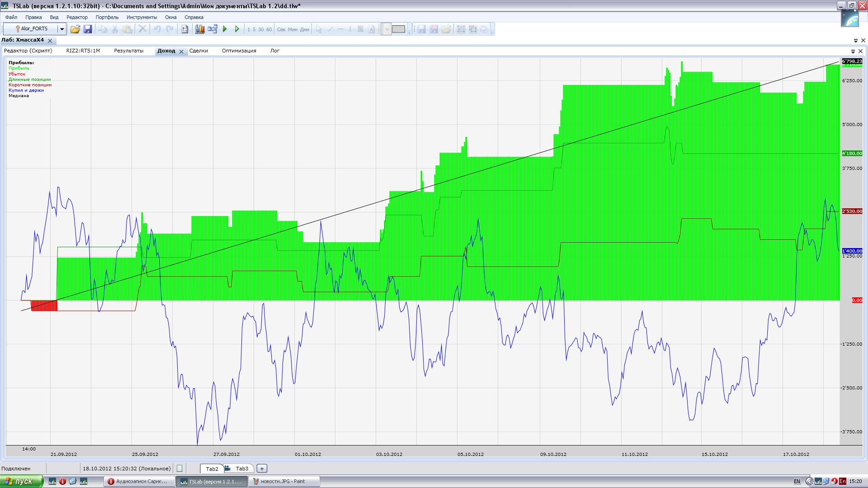Click the gray color swatch in toolbar
868x488 pixels.
(x=398, y=29)
